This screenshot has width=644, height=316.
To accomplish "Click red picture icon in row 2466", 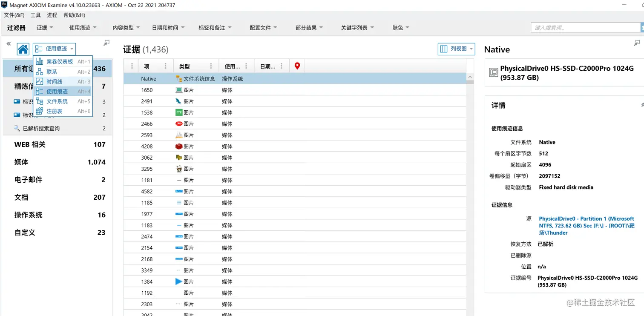I will point(179,124).
